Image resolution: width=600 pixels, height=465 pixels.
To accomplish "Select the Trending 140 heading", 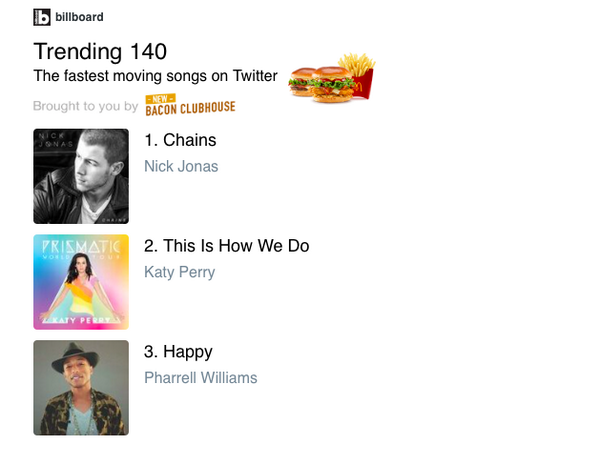I will point(99,51).
